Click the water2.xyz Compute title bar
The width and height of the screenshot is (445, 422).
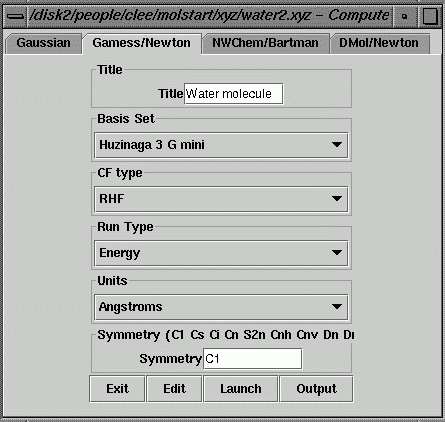(x=209, y=16)
